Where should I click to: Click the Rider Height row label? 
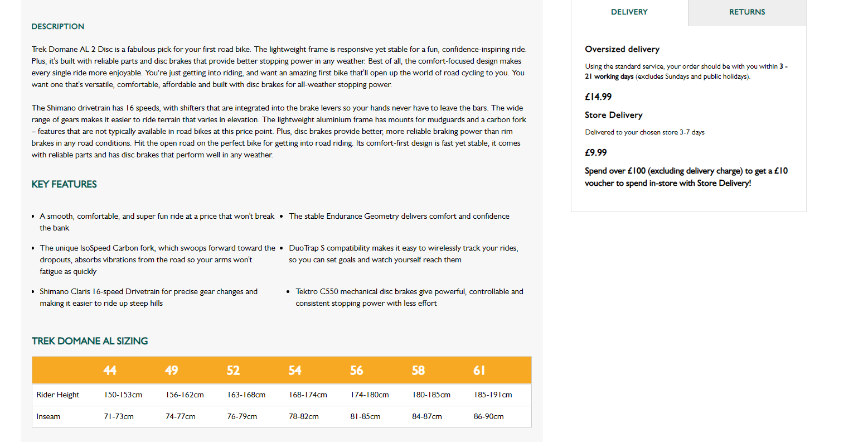point(58,395)
